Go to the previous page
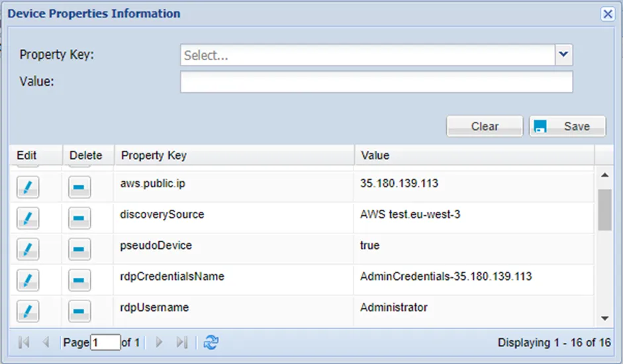The image size is (623, 364). (x=46, y=342)
